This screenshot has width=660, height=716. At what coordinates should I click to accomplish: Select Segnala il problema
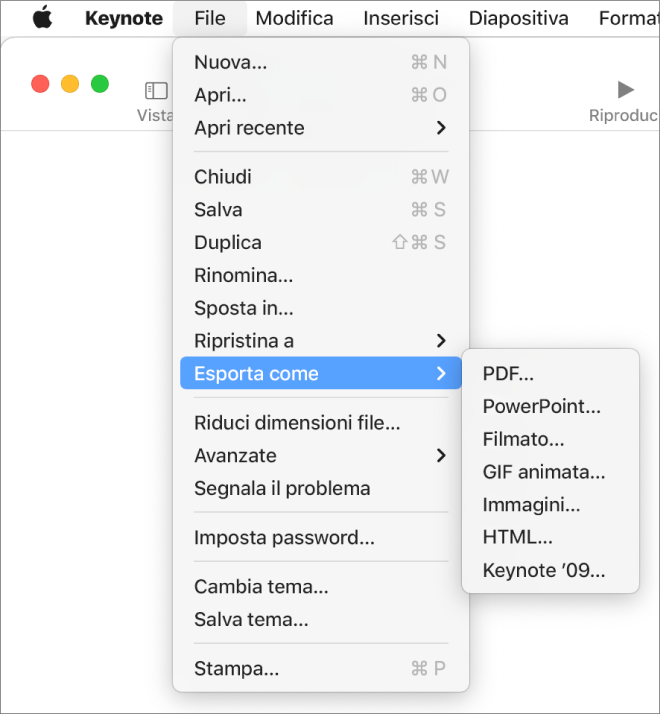[x=321, y=489]
